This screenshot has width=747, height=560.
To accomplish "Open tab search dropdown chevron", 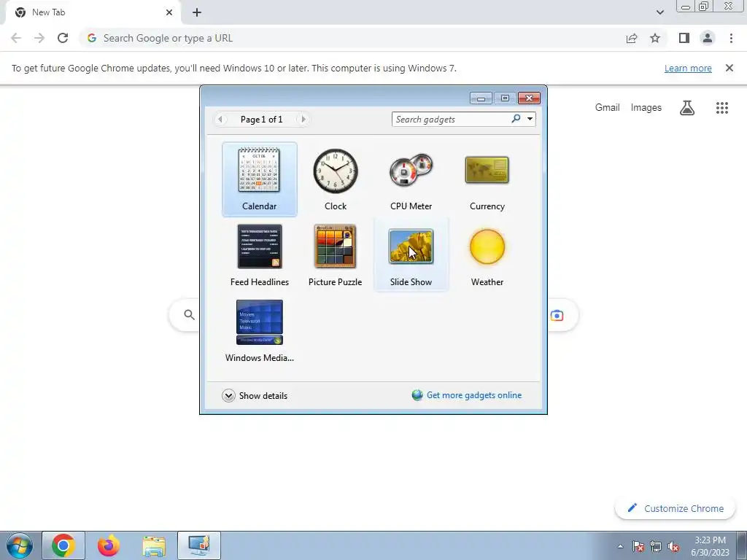I will click(x=659, y=12).
